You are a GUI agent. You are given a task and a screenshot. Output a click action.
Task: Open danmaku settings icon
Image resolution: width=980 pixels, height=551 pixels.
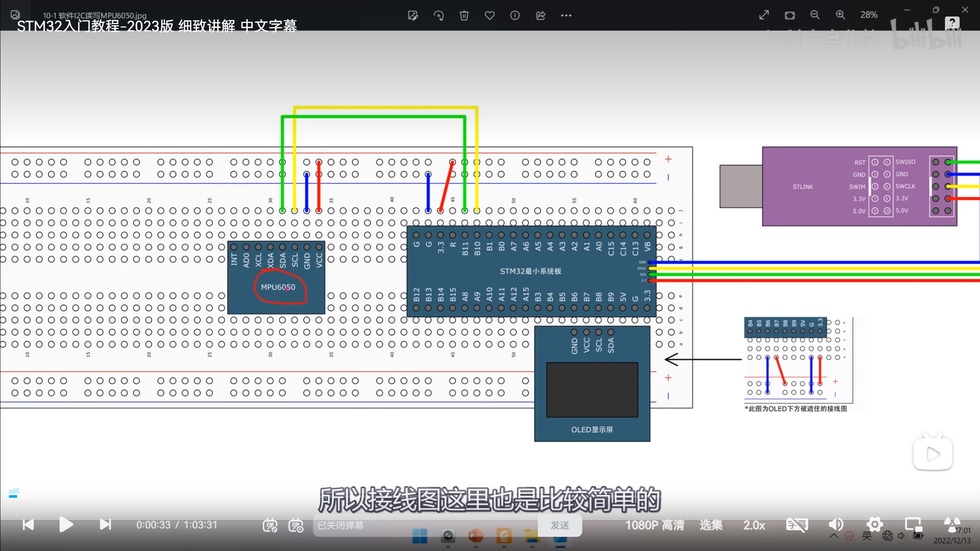point(296,525)
